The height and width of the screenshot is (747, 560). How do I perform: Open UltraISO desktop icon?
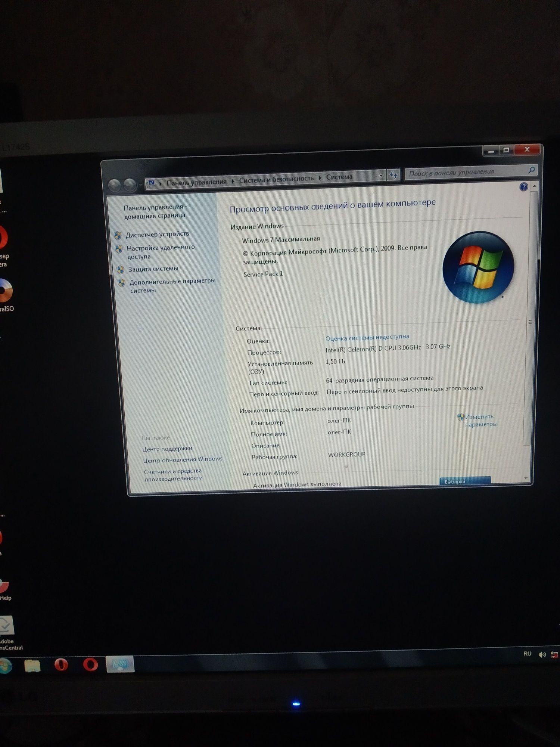6,295
